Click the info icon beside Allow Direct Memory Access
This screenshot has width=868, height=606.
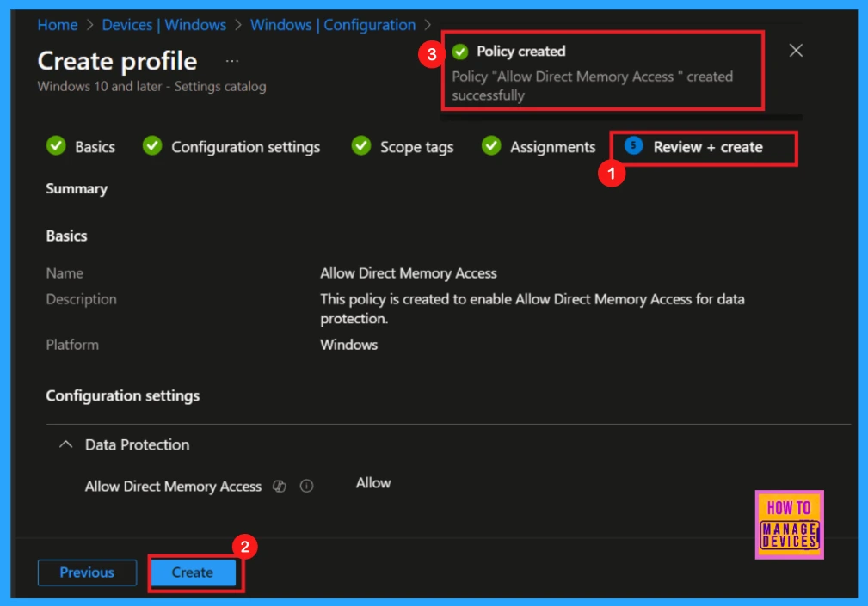click(x=306, y=486)
